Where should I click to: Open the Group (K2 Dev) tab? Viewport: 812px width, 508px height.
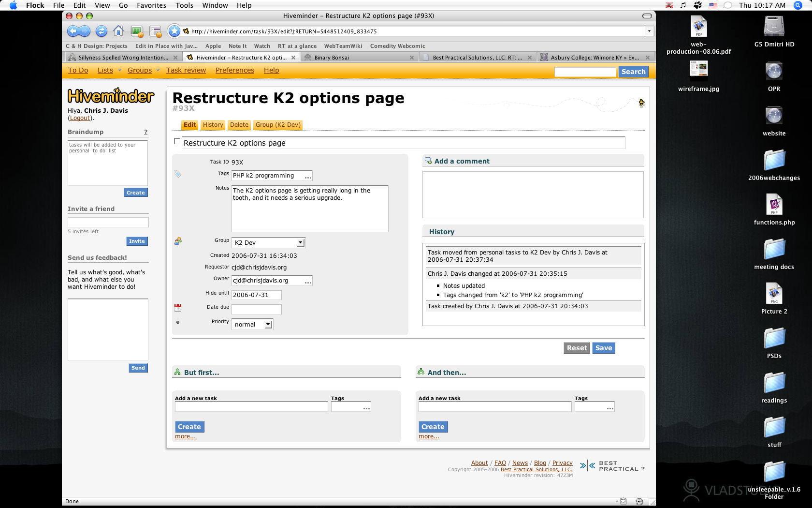[x=278, y=125]
